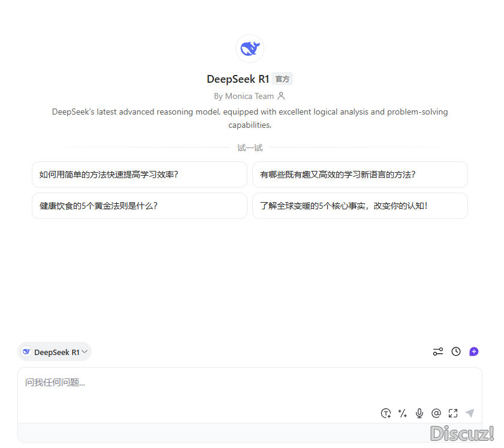Image resolution: width=504 pixels, height=448 pixels.
Task: Activate the microphone voice input
Action: pyautogui.click(x=419, y=413)
